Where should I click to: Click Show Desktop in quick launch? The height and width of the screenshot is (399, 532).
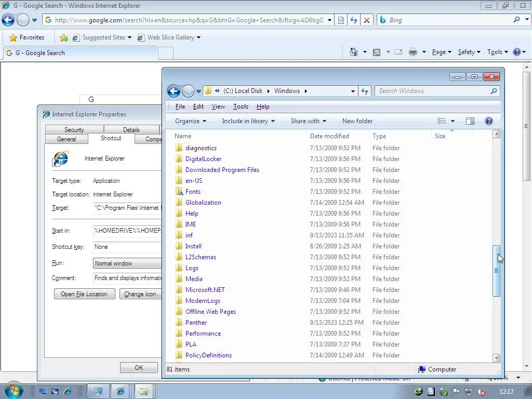pyautogui.click(x=43, y=392)
